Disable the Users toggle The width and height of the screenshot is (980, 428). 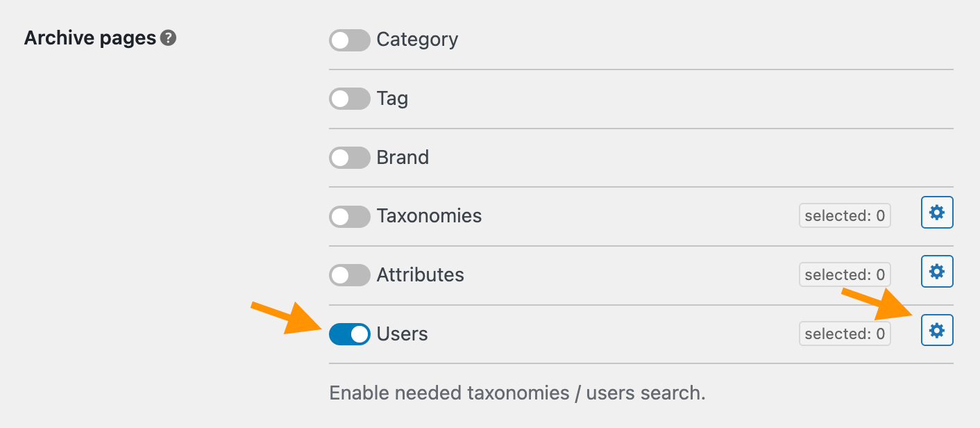pyautogui.click(x=349, y=334)
